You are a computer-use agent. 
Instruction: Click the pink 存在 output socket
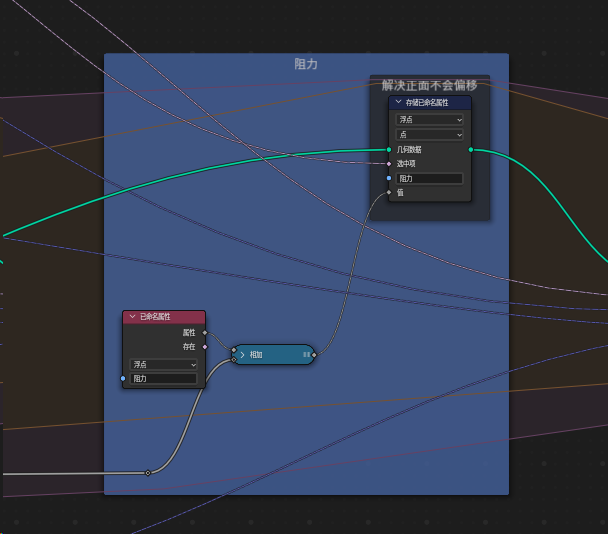point(205,347)
